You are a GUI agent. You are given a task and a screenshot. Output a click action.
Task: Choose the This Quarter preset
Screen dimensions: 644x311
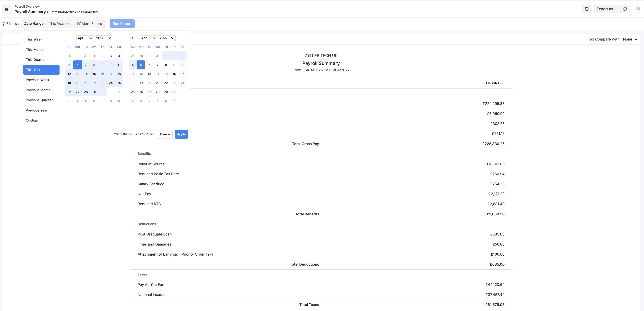41,60
